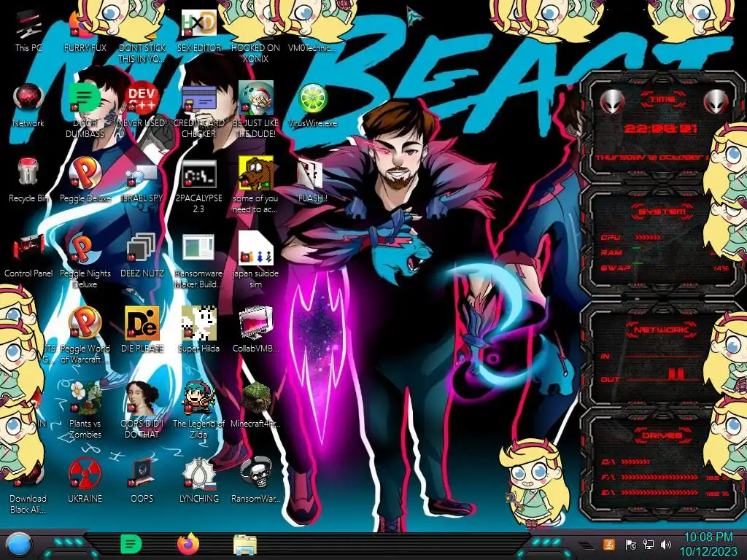The width and height of the screenshot is (747, 560).
Task: Click the right alien head in TIME widget
Action: tap(716, 101)
